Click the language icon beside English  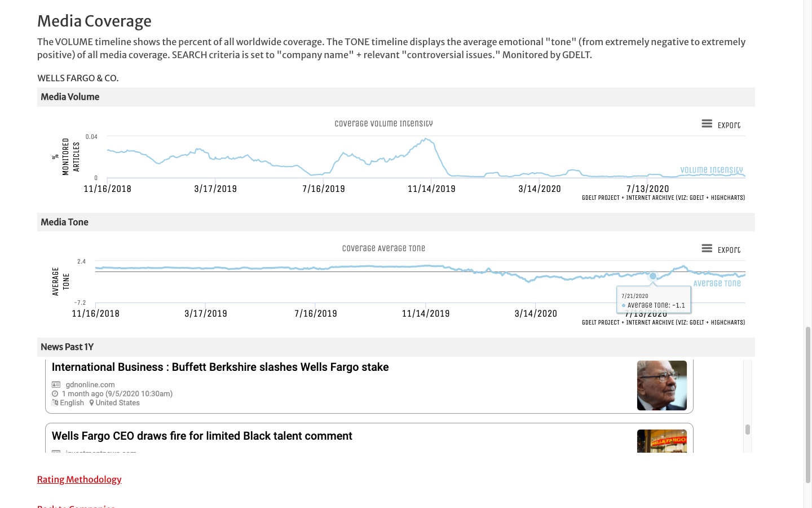(55, 403)
